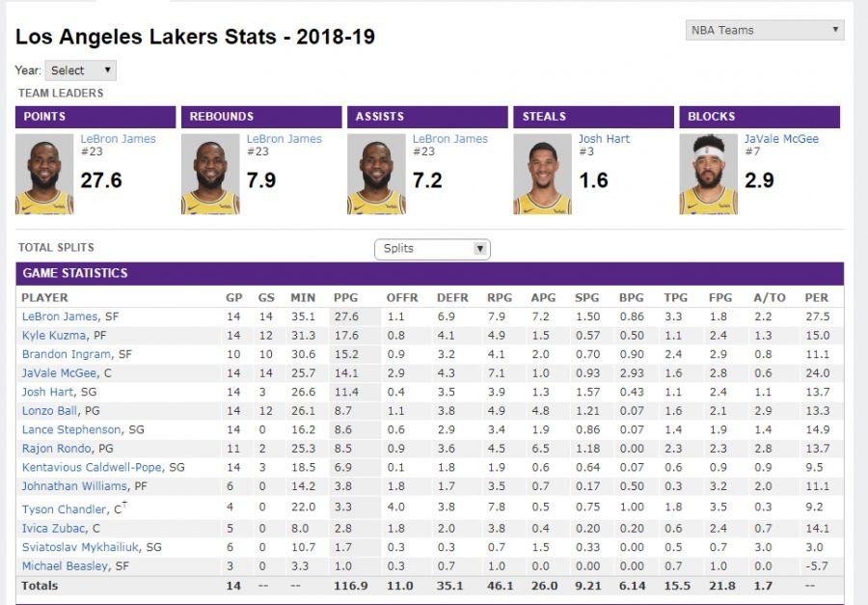Click LeBron James PER value 27.5
The width and height of the screenshot is (868, 605).
(x=818, y=316)
